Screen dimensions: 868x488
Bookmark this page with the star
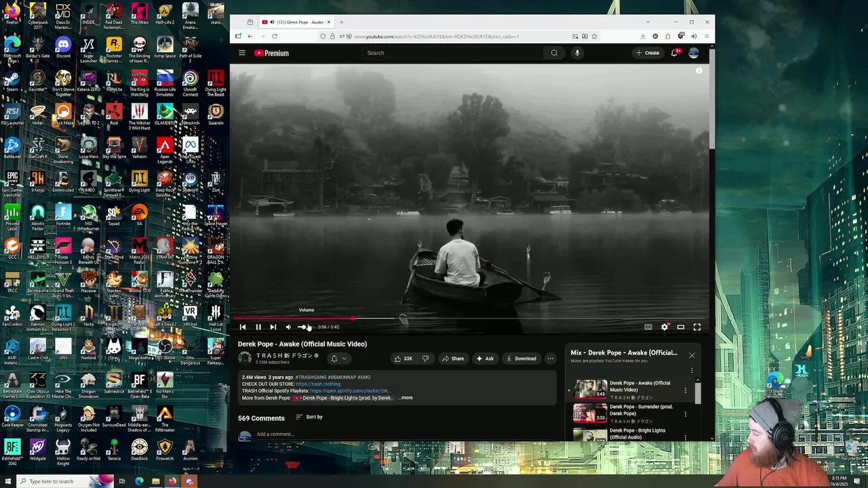(x=594, y=37)
